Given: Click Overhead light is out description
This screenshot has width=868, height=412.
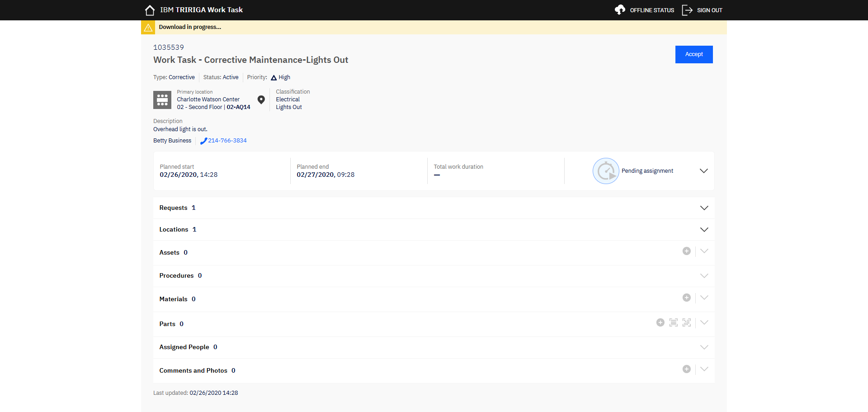Looking at the screenshot, I should [x=180, y=129].
